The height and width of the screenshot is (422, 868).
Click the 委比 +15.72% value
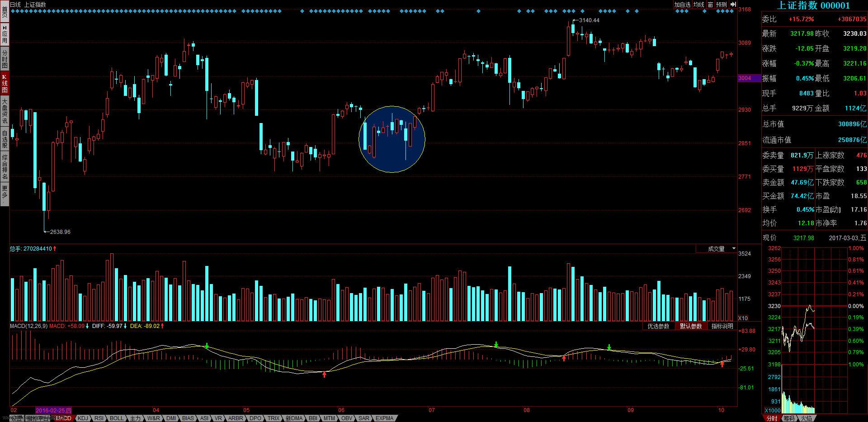[x=801, y=19]
